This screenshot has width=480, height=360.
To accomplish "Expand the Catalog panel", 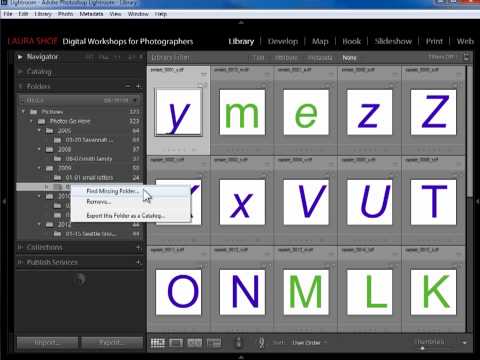I will pos(20,72).
